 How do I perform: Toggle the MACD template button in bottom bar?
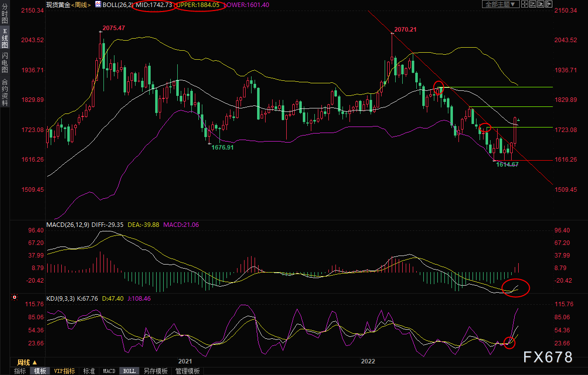[109, 371]
